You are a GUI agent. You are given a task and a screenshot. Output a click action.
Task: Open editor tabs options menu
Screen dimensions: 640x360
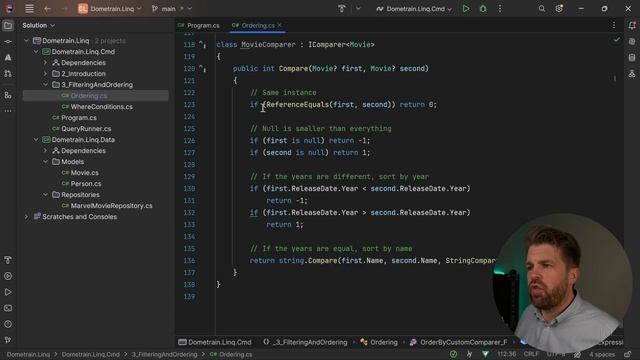click(x=613, y=25)
